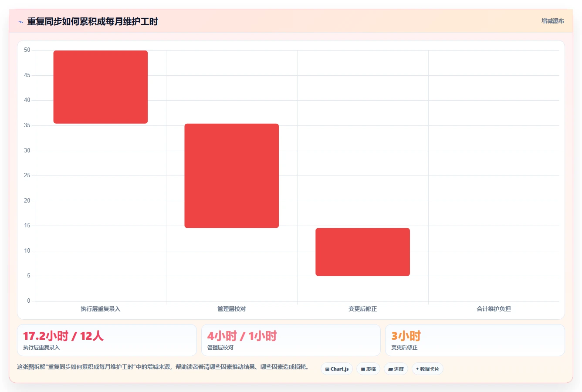The width and height of the screenshot is (582, 392).
Task: Open the 4小时 / 1小时 data card
Action: click(291, 340)
